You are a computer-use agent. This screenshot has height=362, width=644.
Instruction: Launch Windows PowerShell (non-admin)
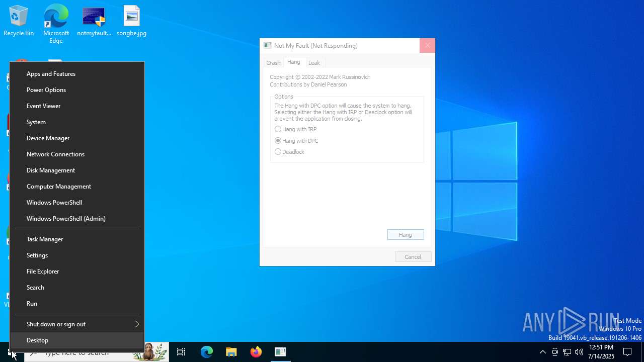pos(77,203)
